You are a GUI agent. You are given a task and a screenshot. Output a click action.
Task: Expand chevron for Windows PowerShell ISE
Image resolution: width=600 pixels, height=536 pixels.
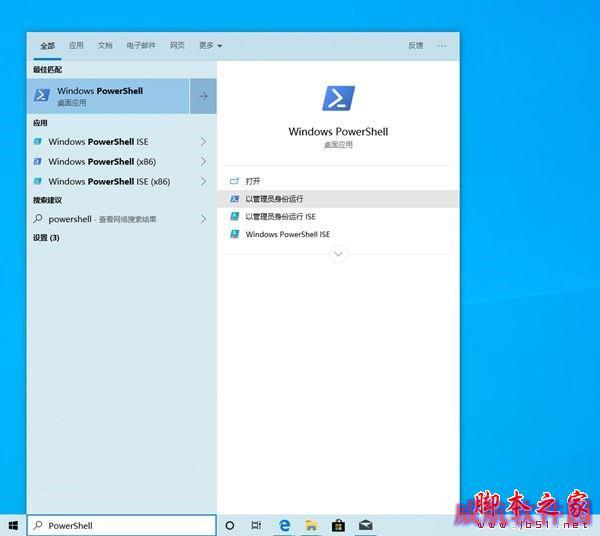click(203, 142)
